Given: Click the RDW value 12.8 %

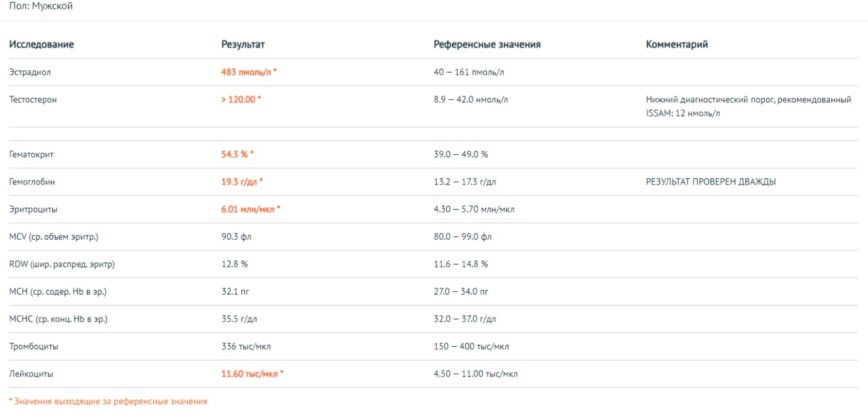Looking at the screenshot, I should (235, 264).
